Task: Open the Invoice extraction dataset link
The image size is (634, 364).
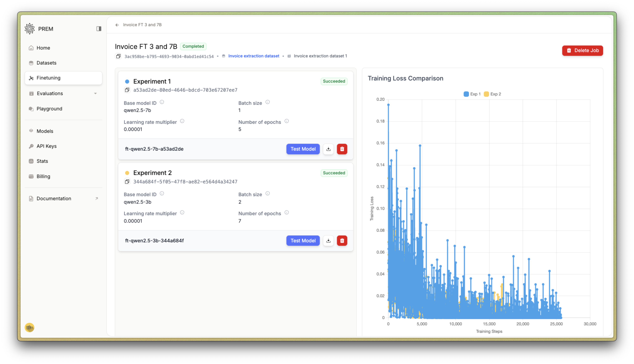Action: pos(254,56)
